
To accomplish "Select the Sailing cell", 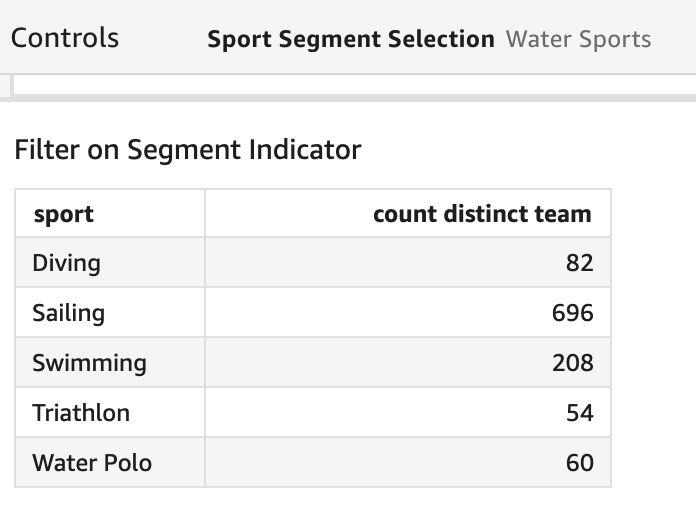I will [x=68, y=313].
